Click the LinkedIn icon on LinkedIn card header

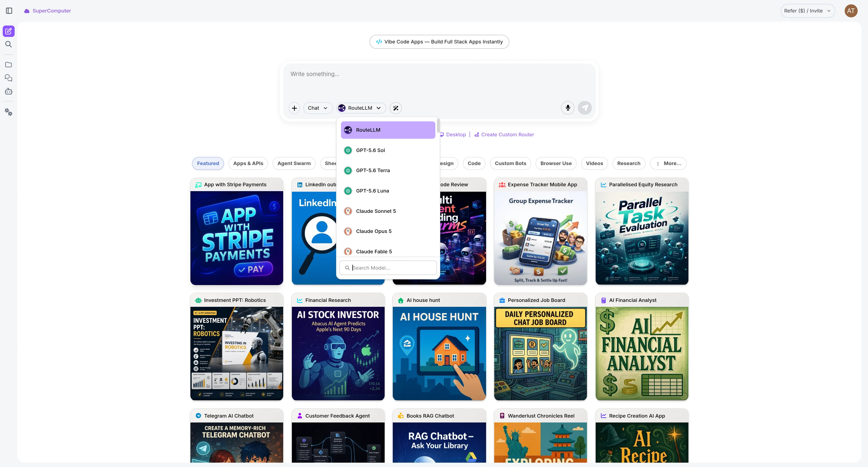pos(299,185)
